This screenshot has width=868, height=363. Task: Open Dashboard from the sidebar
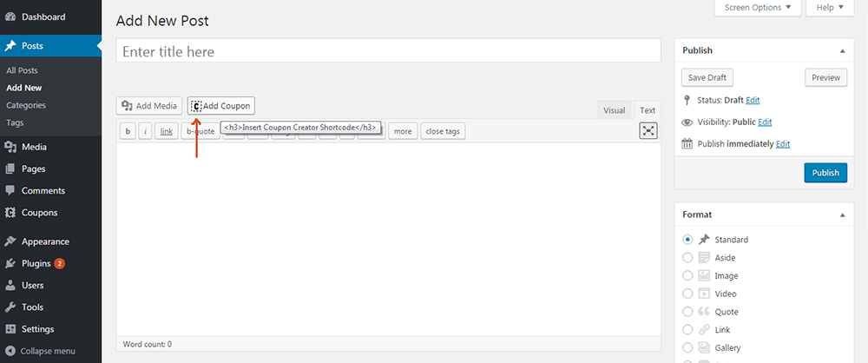click(x=43, y=16)
